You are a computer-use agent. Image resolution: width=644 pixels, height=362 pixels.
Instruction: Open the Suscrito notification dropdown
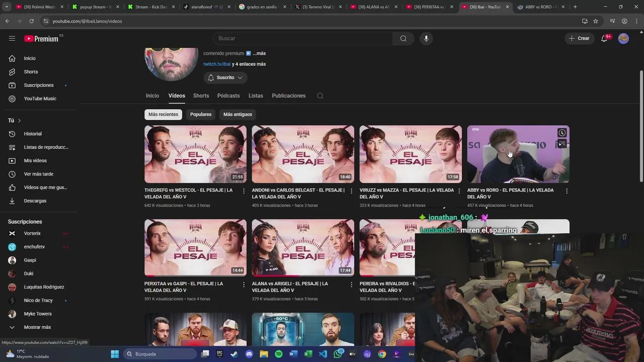click(x=225, y=77)
